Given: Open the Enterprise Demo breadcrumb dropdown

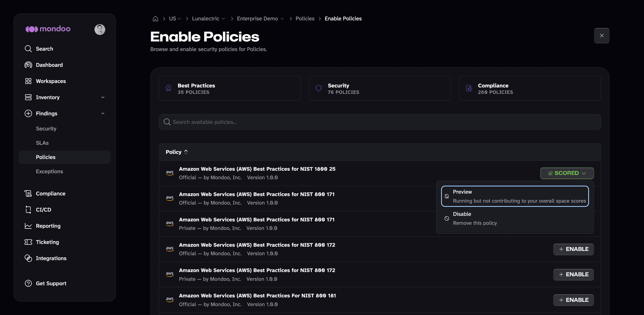Looking at the screenshot, I should (260, 19).
